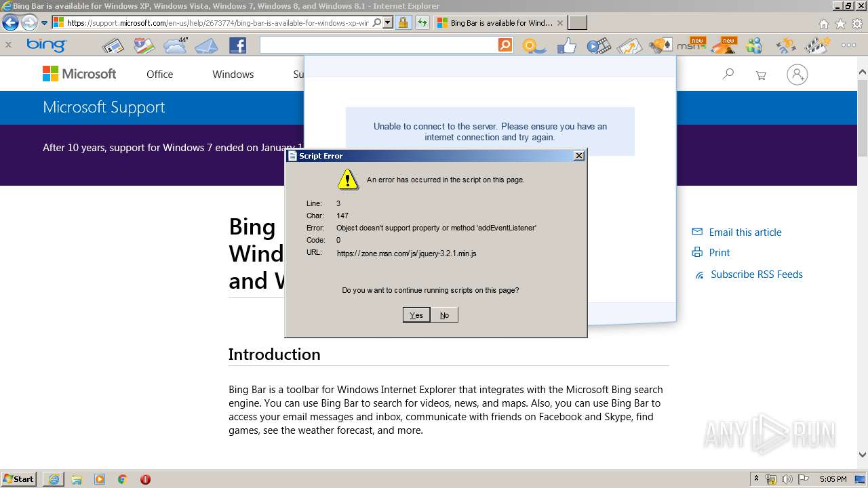Viewport: 868px width, 488px height.
Task: Close the Bing Bar tab
Action: 559,22
